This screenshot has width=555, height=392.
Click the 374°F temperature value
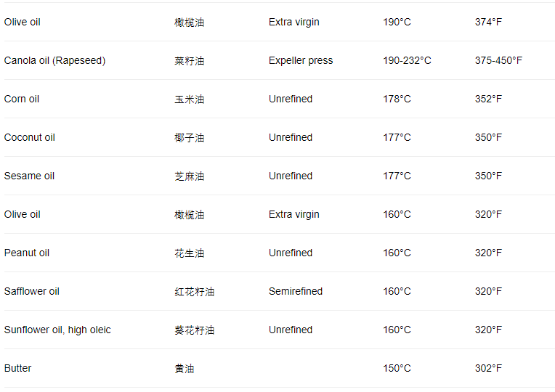coord(488,22)
